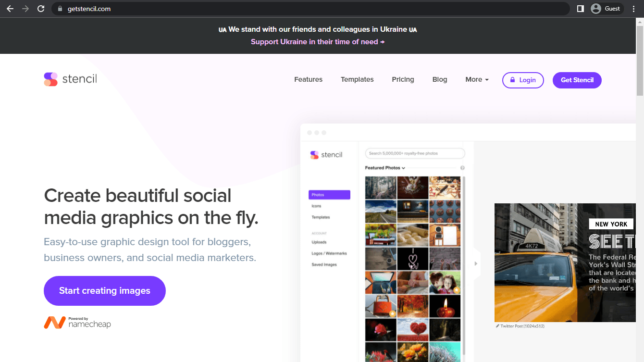This screenshot has height=362, width=644.
Task: Click the Login button
Action: pyautogui.click(x=523, y=80)
